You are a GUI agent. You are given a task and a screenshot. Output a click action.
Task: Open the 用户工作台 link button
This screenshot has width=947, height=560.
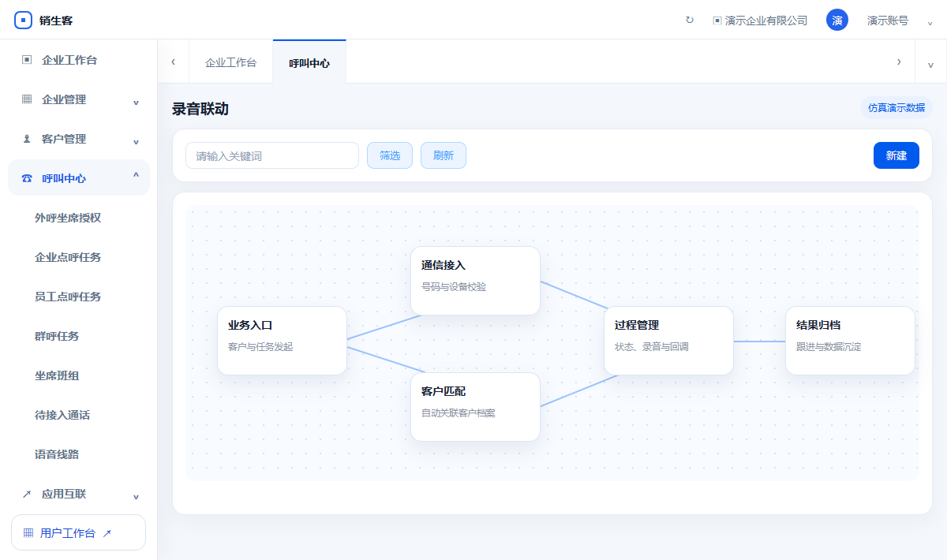(x=79, y=532)
